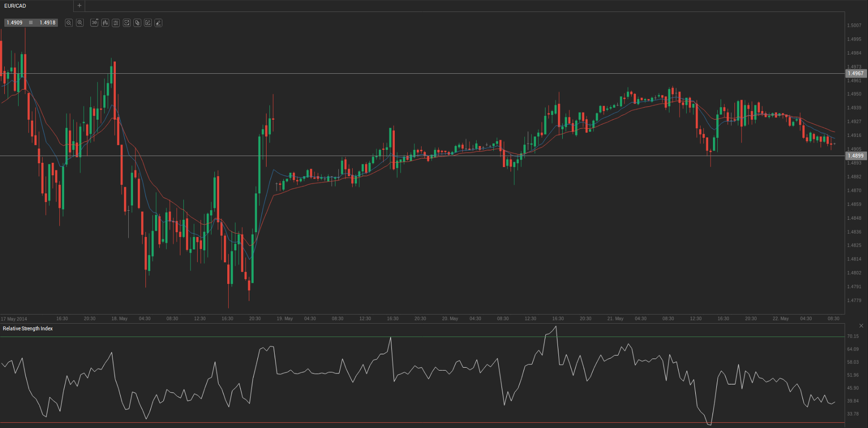Click the 1.5007 price axis value
The width and height of the screenshot is (868, 428).
pos(854,25)
